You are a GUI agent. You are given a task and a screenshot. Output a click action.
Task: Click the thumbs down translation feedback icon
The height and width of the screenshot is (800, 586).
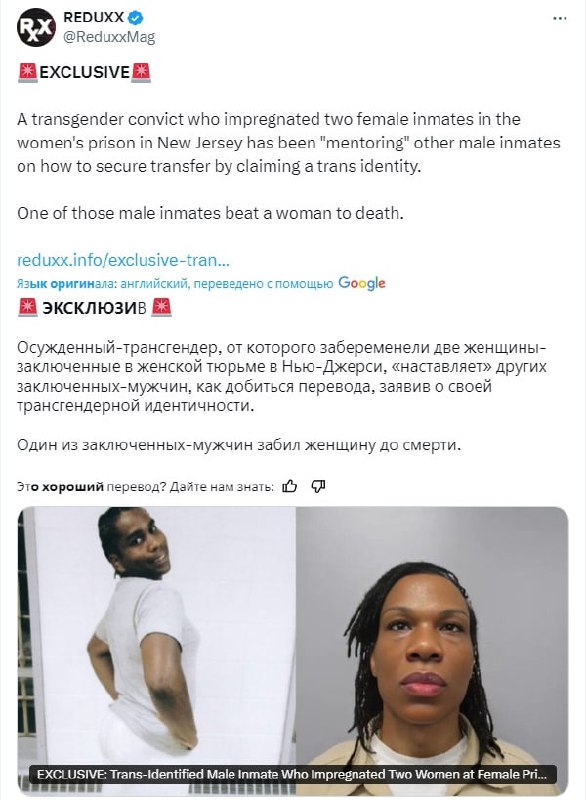(318, 486)
